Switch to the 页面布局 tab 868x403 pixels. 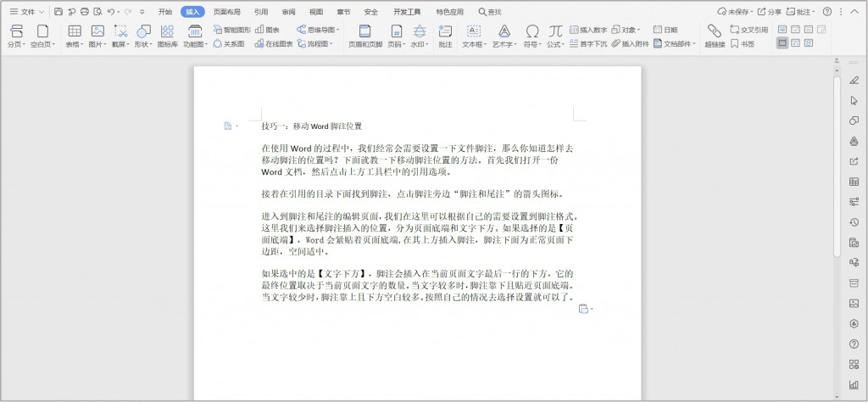[227, 12]
